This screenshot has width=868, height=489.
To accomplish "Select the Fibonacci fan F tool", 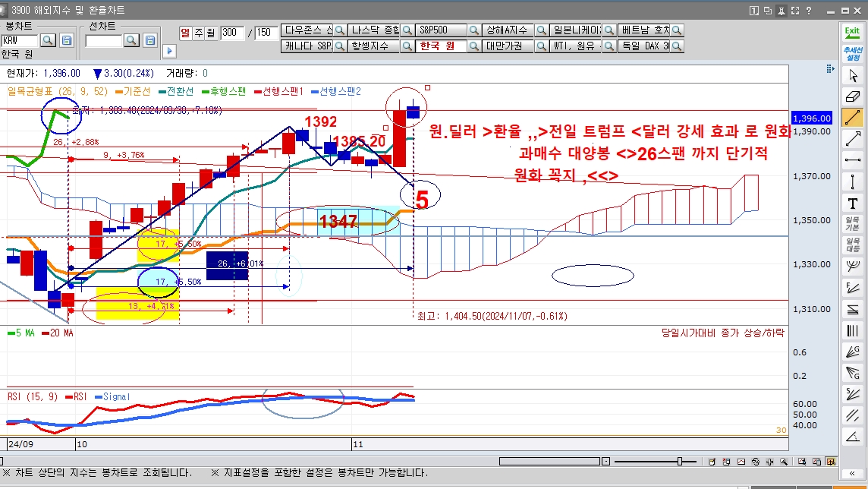I will [853, 288].
